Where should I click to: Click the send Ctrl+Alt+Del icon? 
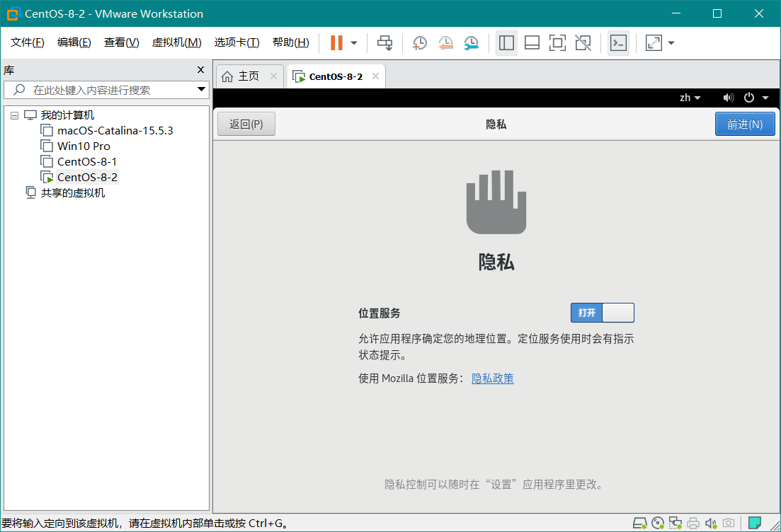384,43
